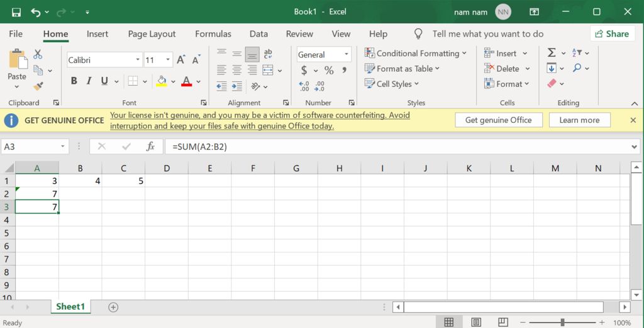This screenshot has height=328, width=644.
Task: Switch to the Formulas tab
Action: tap(213, 34)
